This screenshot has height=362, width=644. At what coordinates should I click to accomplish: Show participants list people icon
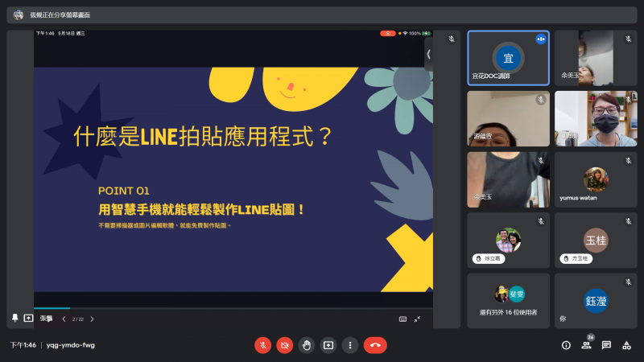click(x=587, y=345)
